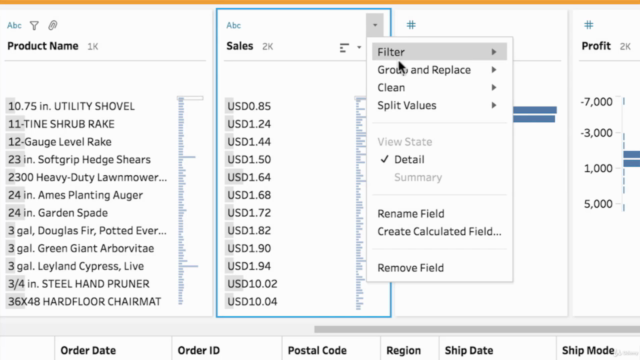The width and height of the screenshot is (640, 360).
Task: Select Sales value USD1.72
Action: pos(249,213)
